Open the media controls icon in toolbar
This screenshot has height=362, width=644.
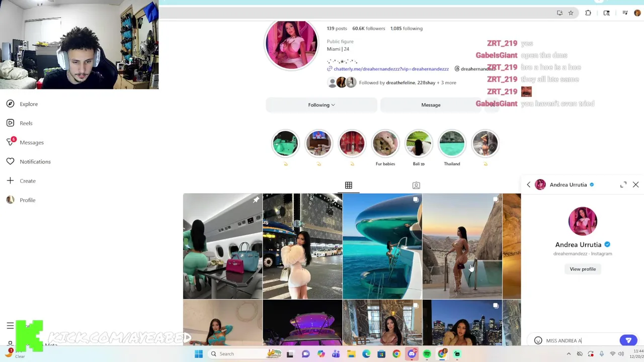(625, 13)
